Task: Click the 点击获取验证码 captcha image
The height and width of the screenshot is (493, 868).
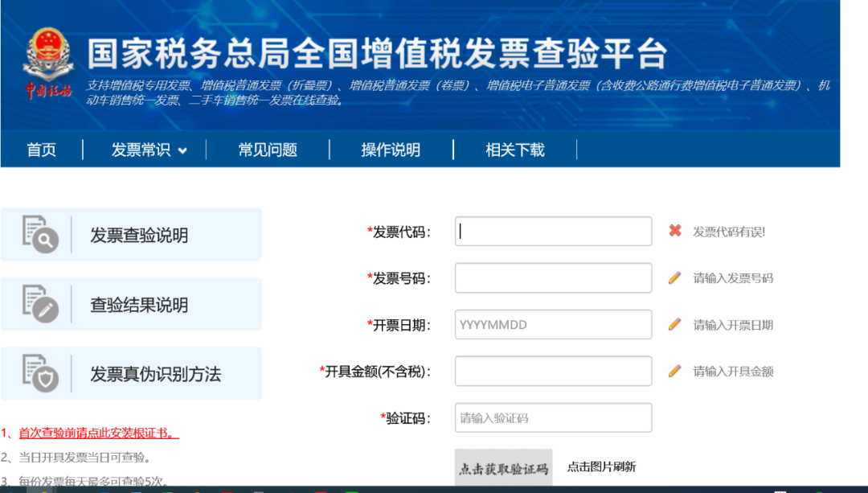Action: point(504,467)
